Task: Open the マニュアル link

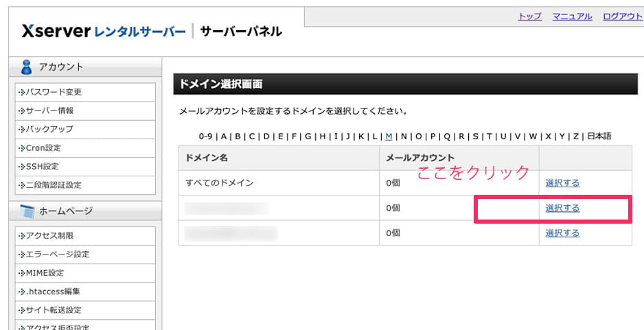Action: pos(572,16)
